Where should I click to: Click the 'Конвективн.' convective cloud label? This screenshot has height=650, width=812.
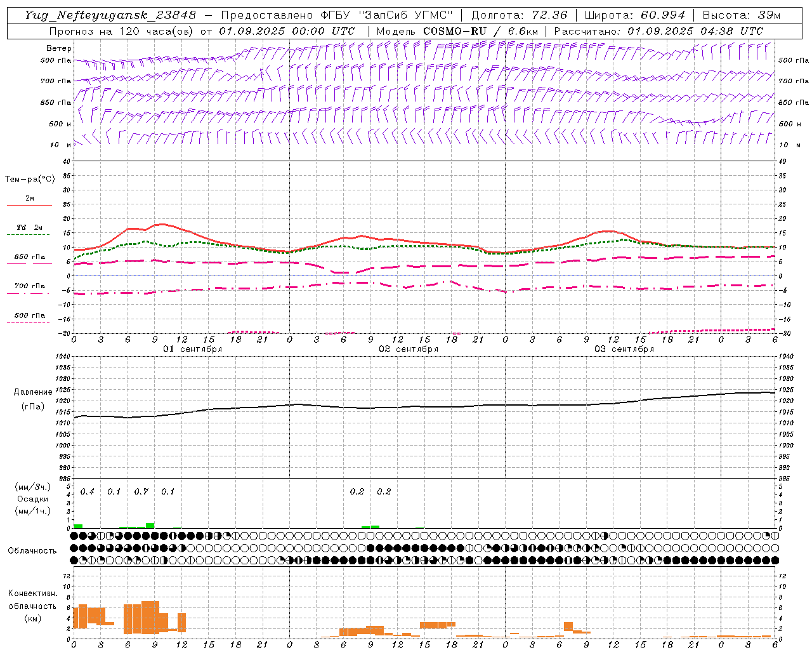pos(32,594)
